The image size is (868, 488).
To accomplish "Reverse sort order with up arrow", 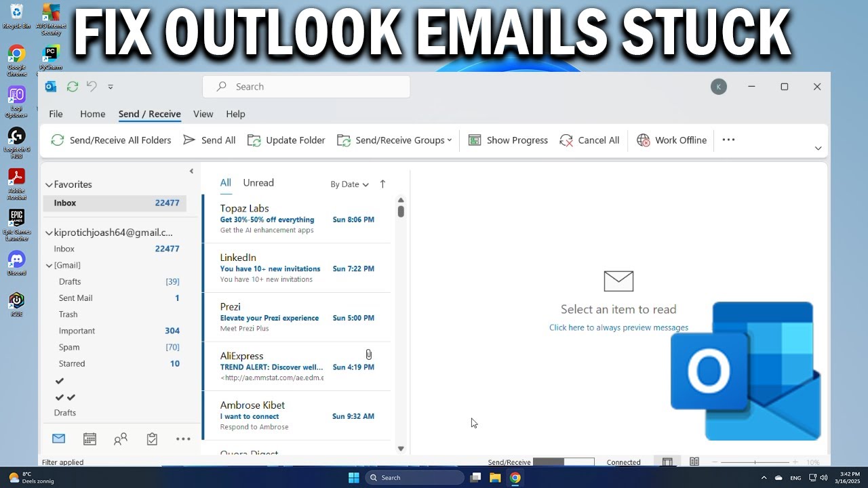I will pos(382,184).
